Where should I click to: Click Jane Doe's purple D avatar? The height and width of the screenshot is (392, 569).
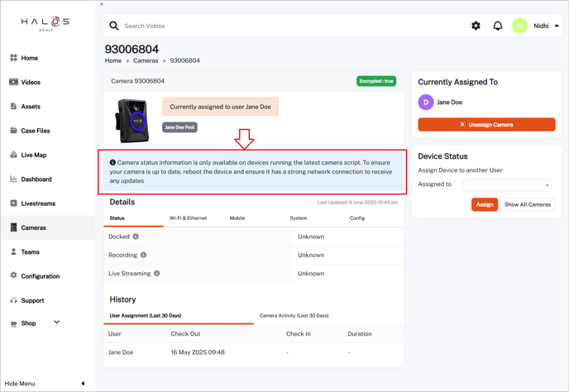[426, 103]
